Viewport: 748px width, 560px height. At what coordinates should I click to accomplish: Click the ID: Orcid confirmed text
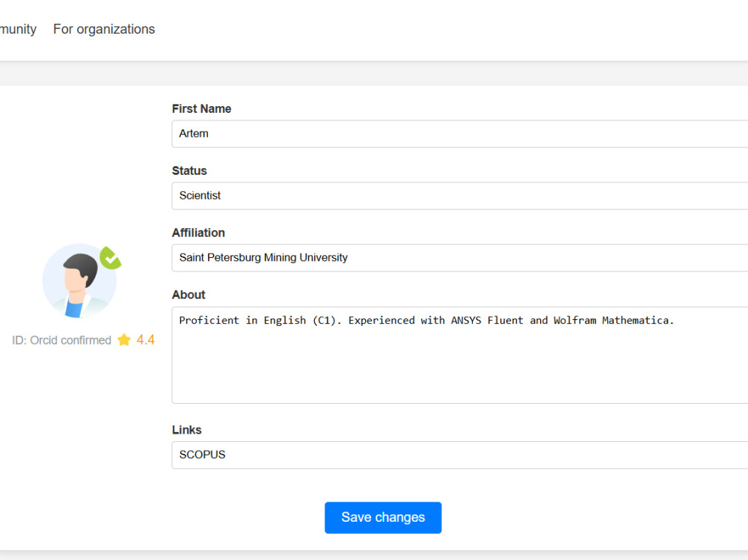[x=61, y=340]
